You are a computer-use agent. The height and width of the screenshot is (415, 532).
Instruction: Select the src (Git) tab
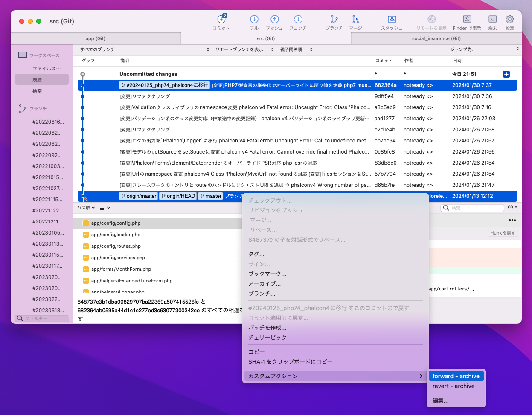point(266,38)
